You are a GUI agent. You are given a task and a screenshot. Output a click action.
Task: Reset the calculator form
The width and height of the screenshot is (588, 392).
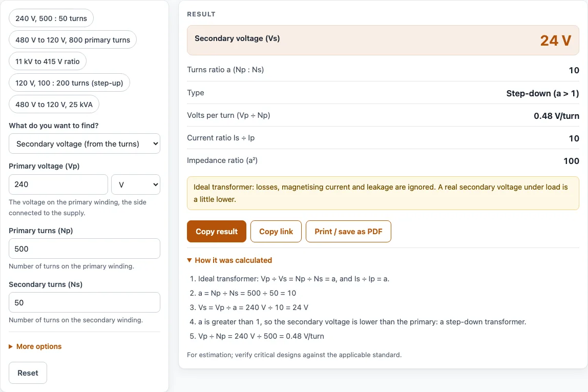[x=28, y=373]
